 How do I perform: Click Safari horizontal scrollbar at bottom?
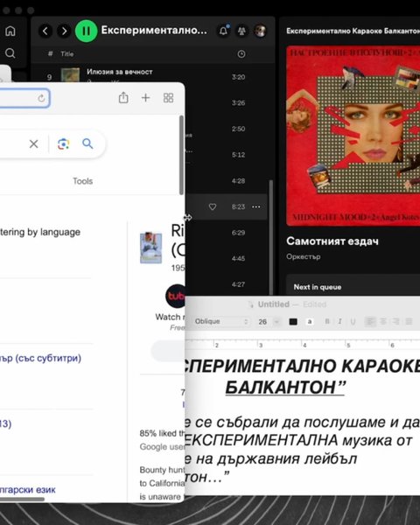click(x=22, y=500)
